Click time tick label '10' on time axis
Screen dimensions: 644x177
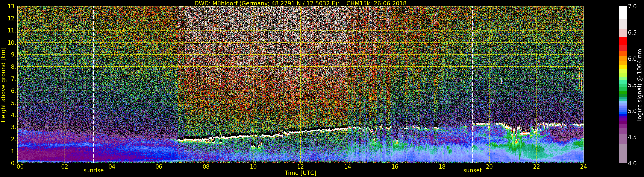point(253,166)
